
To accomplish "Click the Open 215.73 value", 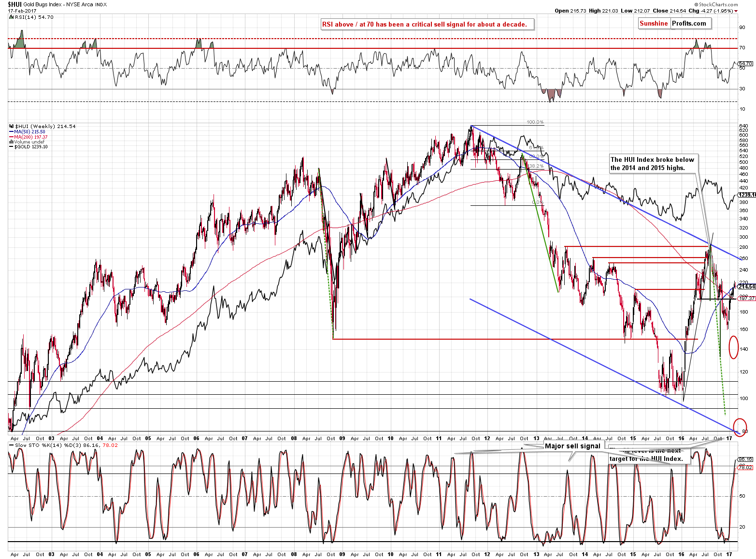I will (x=571, y=11).
